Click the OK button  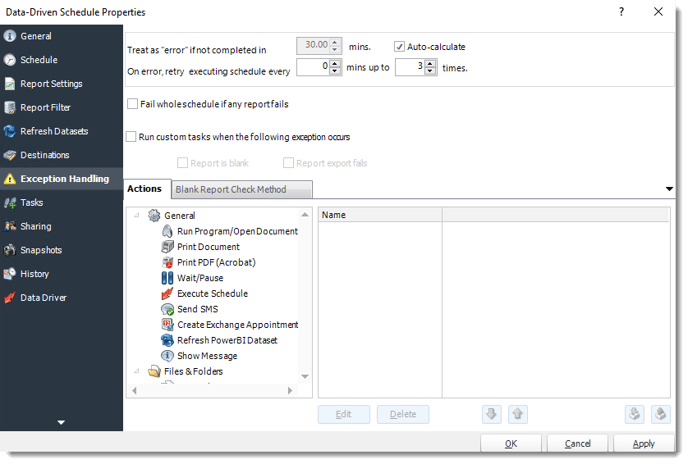coord(511,444)
